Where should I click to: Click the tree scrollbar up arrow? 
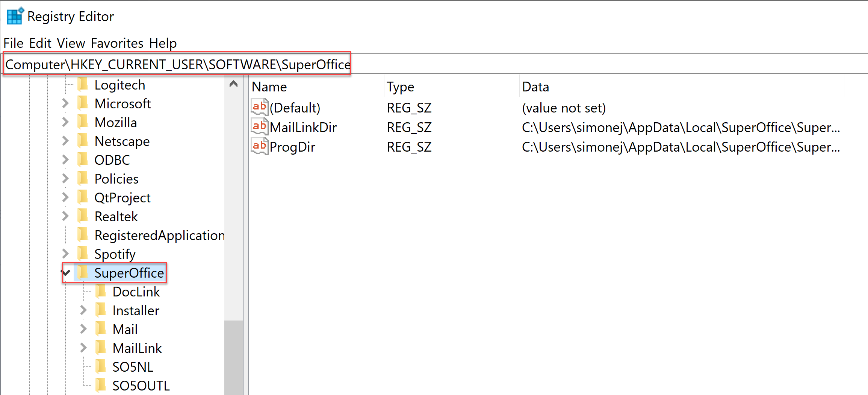233,84
